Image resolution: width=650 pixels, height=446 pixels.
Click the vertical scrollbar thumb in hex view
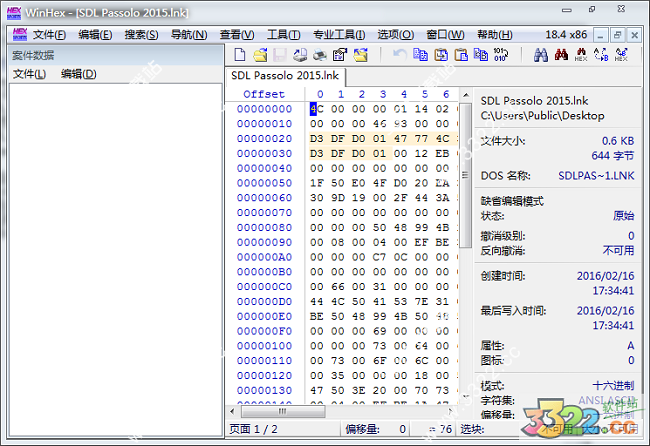tap(466, 175)
